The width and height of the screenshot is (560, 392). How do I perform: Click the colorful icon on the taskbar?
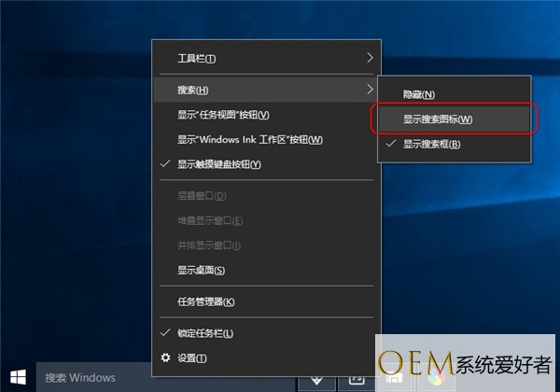436,379
